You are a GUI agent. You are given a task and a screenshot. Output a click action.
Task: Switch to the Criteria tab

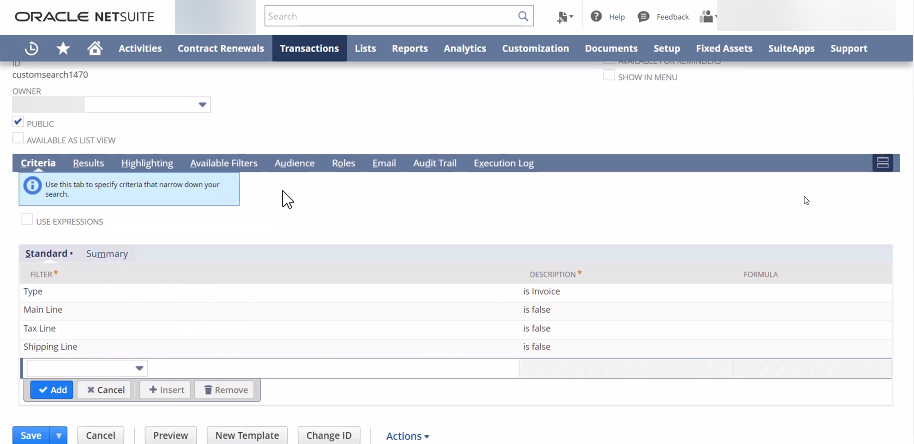point(38,163)
